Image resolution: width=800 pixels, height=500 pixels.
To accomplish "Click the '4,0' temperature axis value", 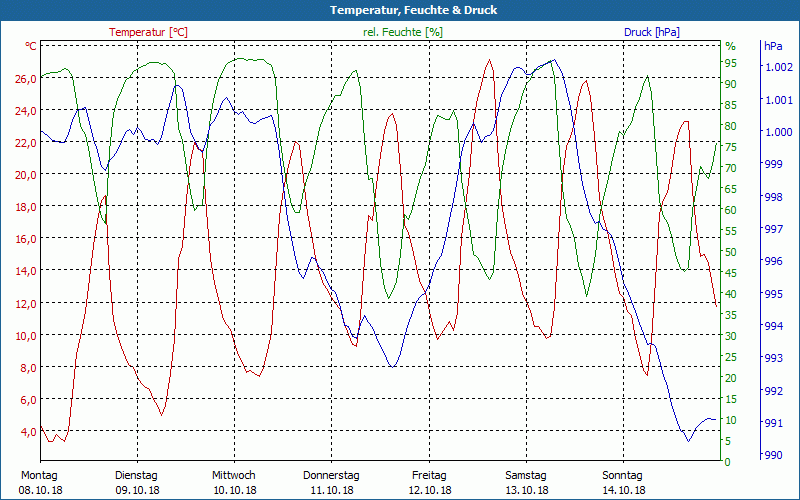I will [29, 432].
